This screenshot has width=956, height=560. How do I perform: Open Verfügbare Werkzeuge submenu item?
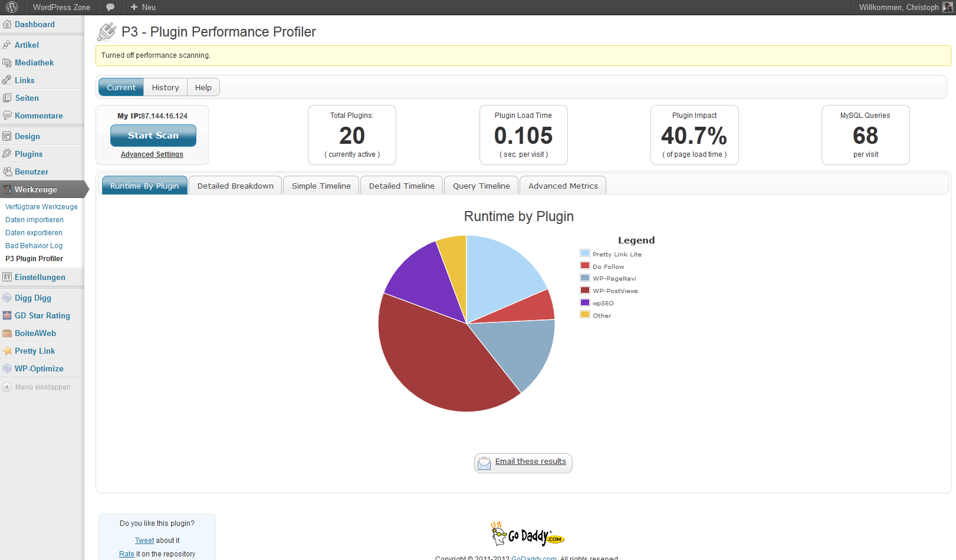[x=41, y=207]
